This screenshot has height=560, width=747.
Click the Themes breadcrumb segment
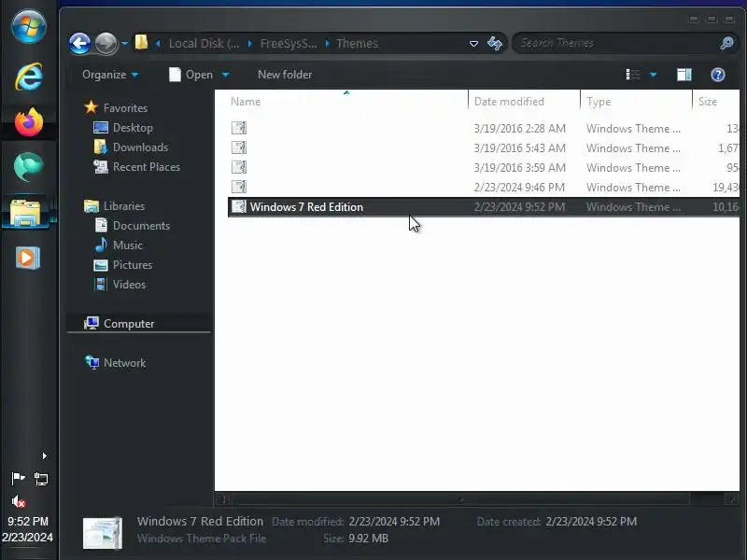point(357,43)
